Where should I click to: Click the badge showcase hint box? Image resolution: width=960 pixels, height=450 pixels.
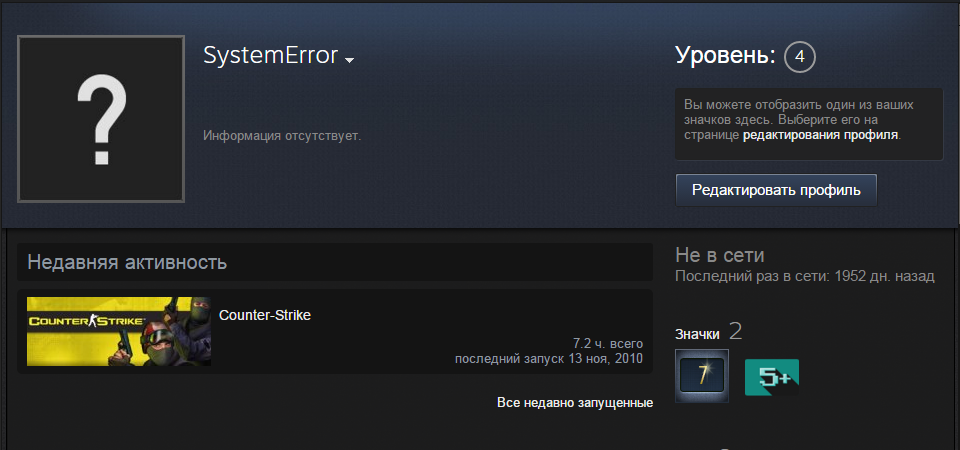pyautogui.click(x=809, y=124)
